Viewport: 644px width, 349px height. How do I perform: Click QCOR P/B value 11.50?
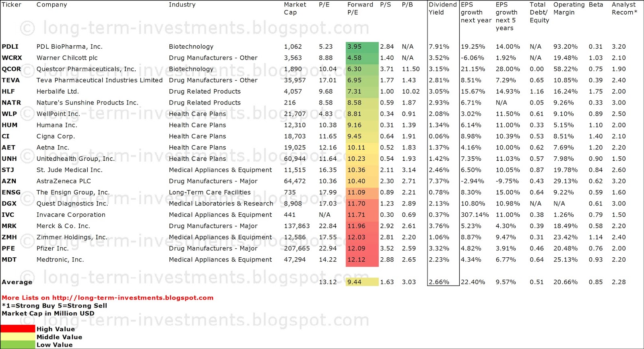(x=411, y=69)
